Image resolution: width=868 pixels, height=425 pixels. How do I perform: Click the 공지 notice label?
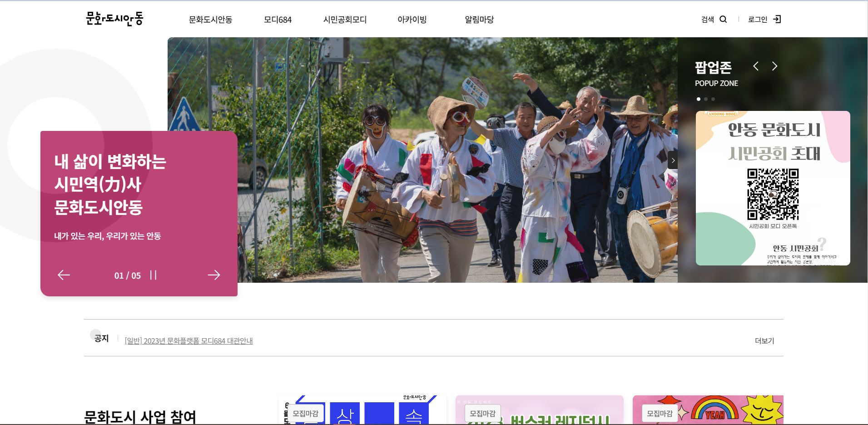pyautogui.click(x=101, y=338)
